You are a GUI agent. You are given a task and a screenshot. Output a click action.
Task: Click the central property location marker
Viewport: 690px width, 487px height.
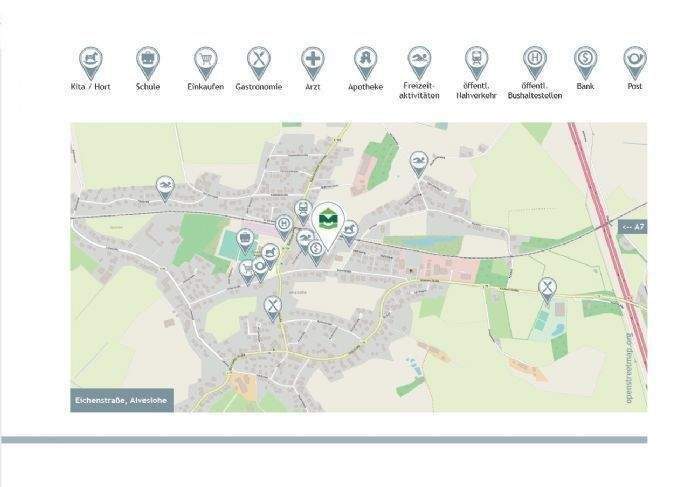click(x=328, y=219)
